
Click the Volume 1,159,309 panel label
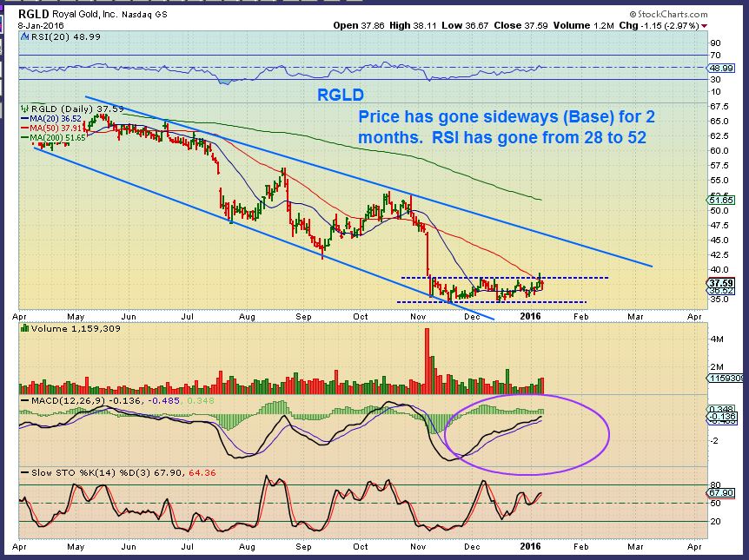[x=76, y=328]
